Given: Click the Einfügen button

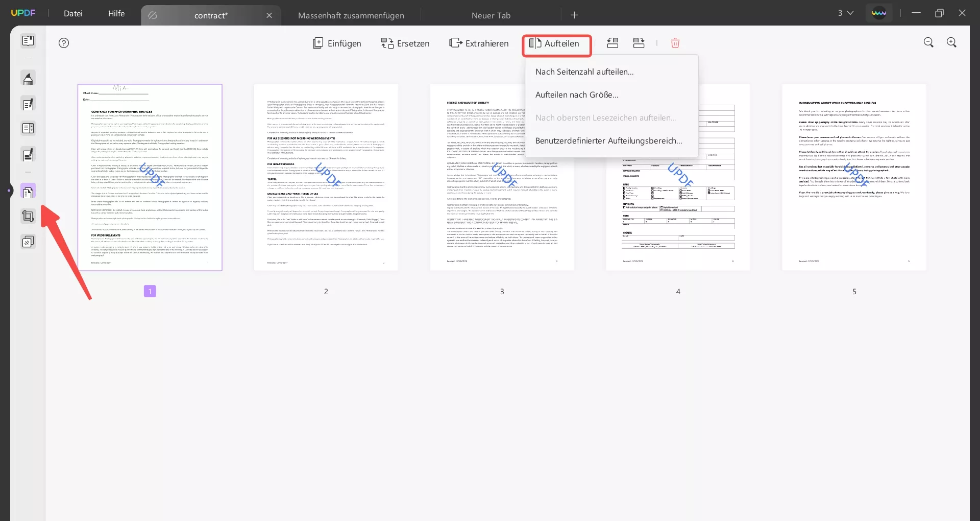Looking at the screenshot, I should pyautogui.click(x=337, y=43).
